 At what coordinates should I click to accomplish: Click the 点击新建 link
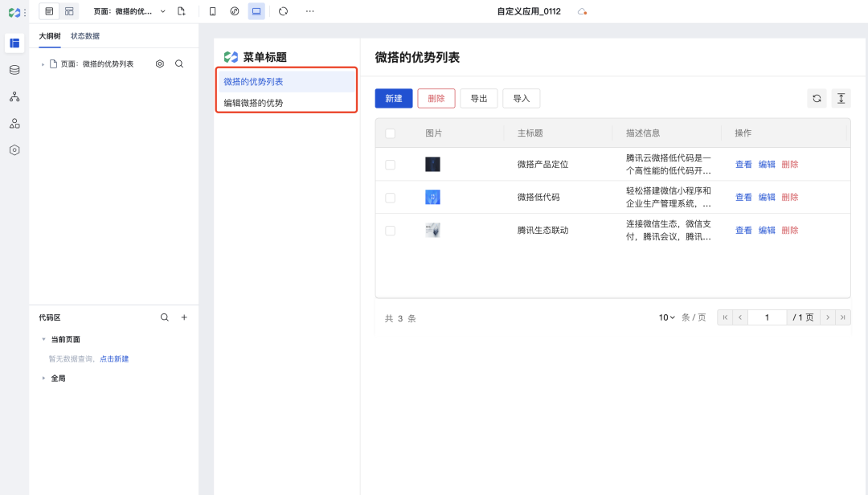point(114,358)
